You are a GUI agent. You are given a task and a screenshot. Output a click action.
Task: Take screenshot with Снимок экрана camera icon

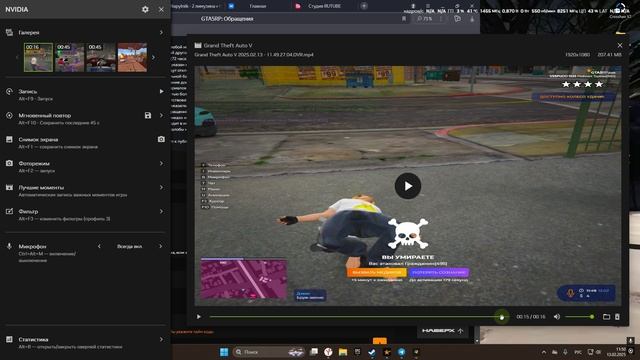[161, 139]
